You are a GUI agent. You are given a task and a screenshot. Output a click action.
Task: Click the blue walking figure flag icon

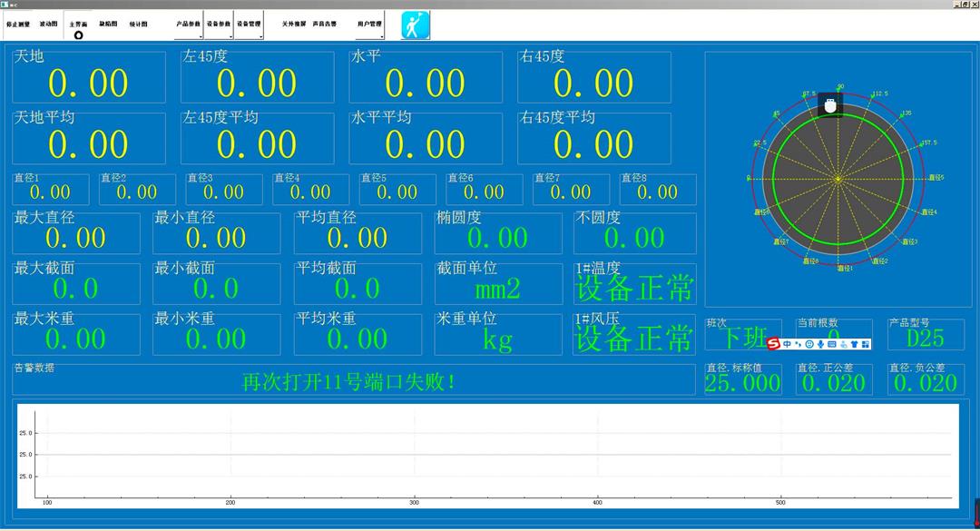[416, 25]
